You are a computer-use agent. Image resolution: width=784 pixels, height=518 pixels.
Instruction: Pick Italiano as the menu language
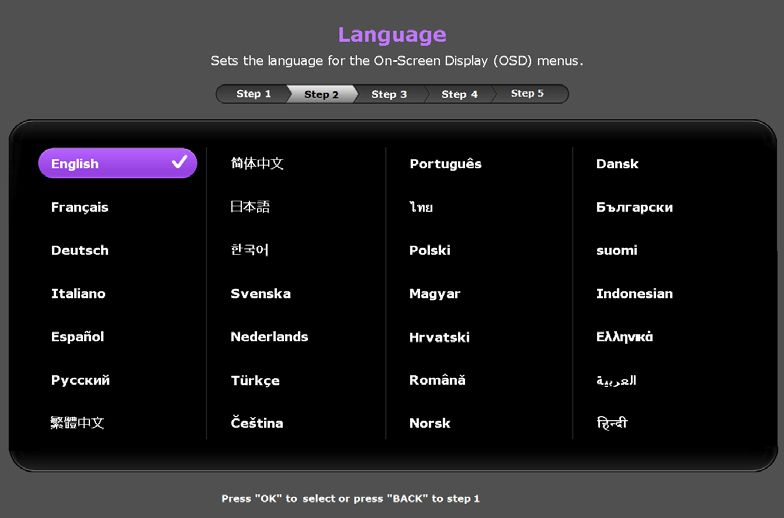78,293
